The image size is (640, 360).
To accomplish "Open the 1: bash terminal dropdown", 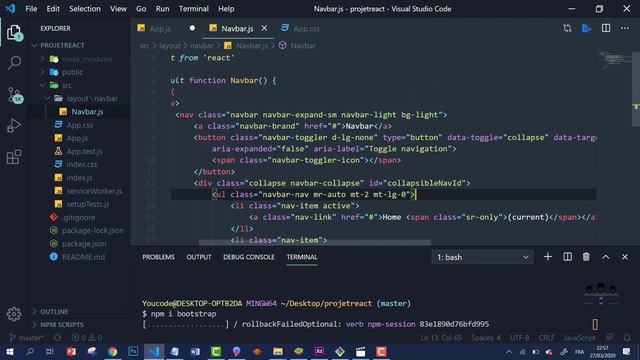I will click(482, 257).
